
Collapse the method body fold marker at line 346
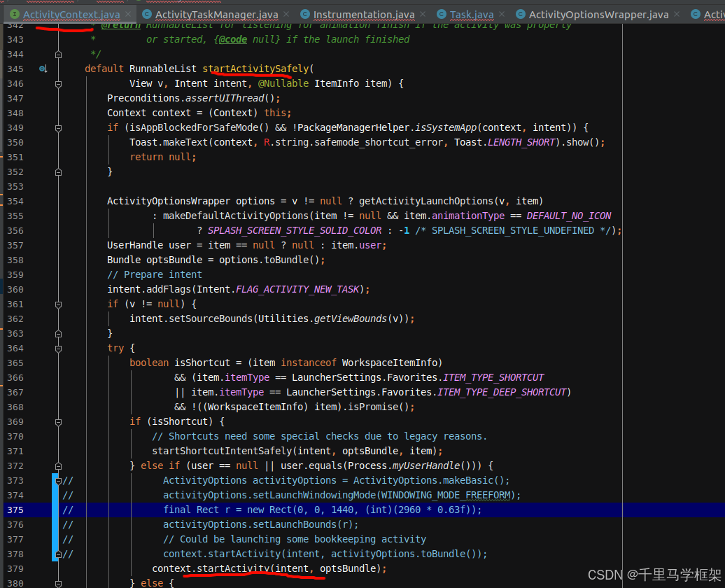point(58,84)
